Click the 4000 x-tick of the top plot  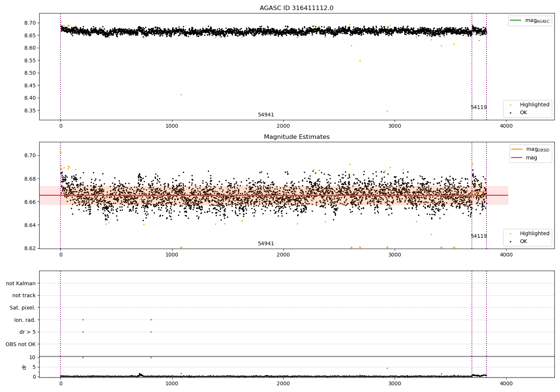click(x=506, y=126)
